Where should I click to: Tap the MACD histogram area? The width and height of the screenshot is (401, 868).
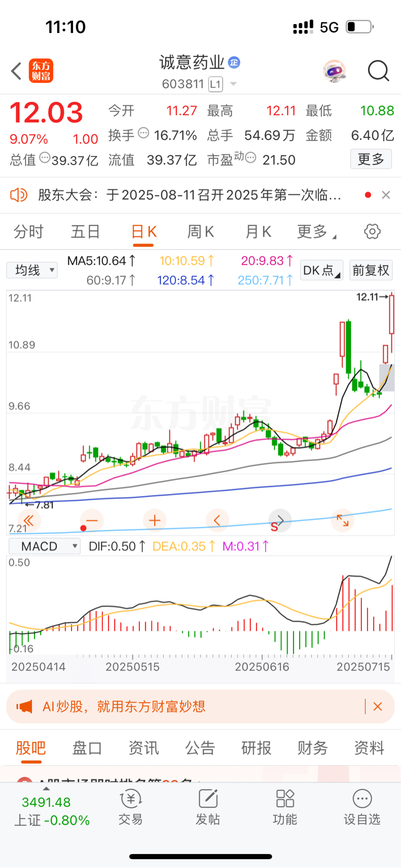point(200,605)
